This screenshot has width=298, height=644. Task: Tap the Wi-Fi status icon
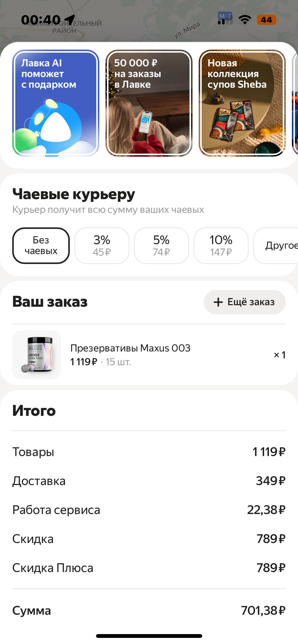tap(245, 20)
